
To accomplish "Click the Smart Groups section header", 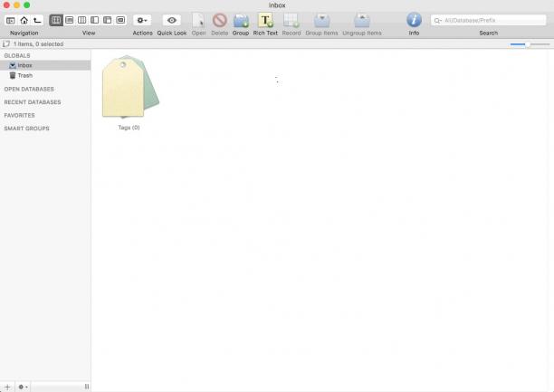I will tap(27, 129).
